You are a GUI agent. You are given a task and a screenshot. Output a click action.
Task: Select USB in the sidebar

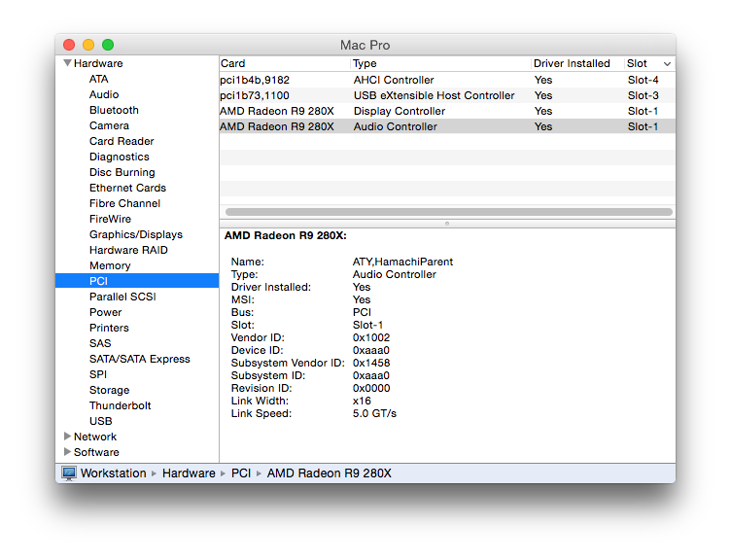(101, 421)
